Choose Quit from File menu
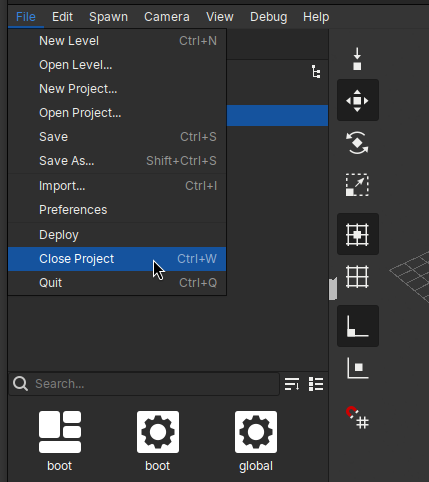This screenshot has width=429, height=482. click(117, 283)
